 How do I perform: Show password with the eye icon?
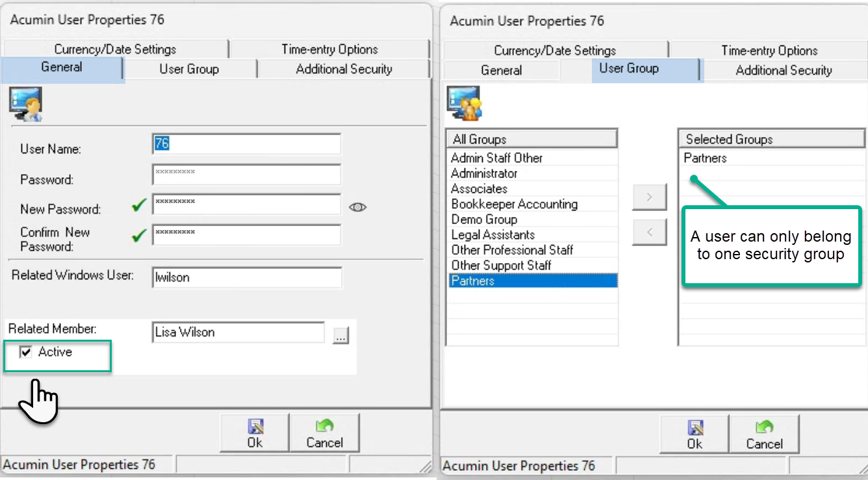pos(358,207)
